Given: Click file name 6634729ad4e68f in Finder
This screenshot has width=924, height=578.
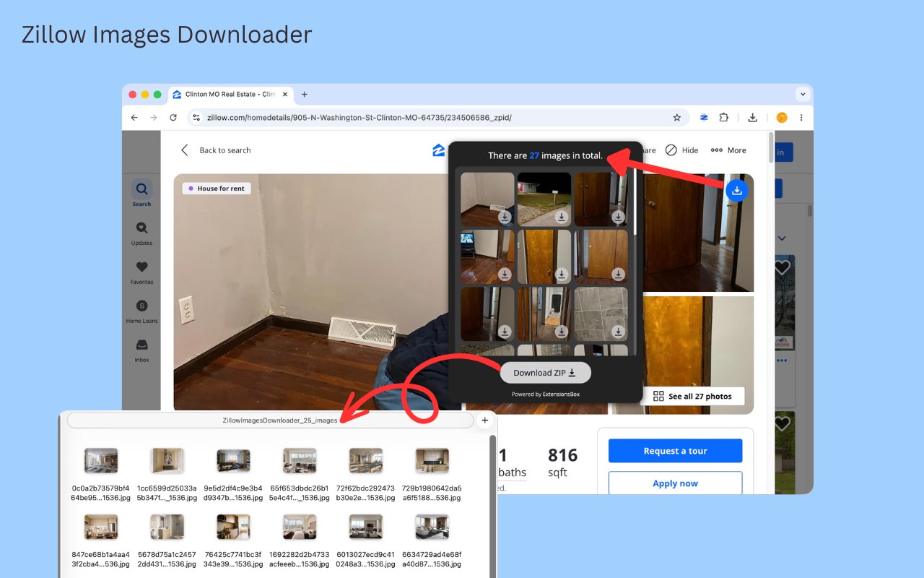Looking at the screenshot, I should [432, 559].
